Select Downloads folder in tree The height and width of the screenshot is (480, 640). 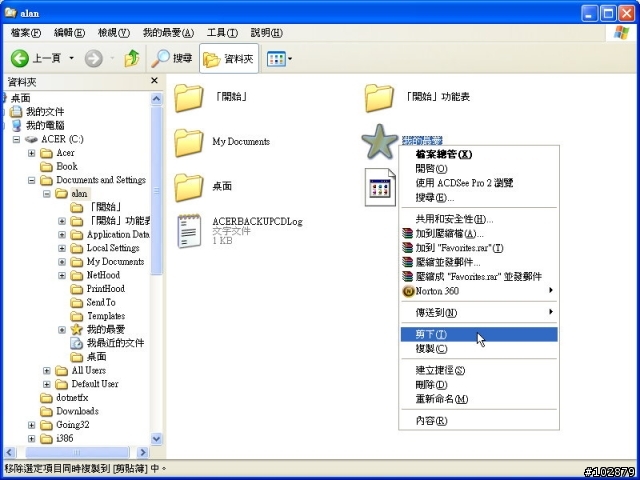pos(69,411)
